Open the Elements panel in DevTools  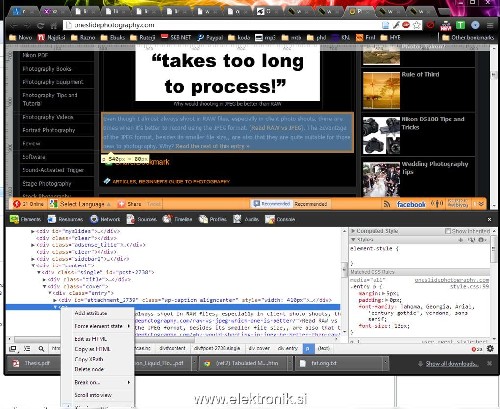tap(26, 219)
